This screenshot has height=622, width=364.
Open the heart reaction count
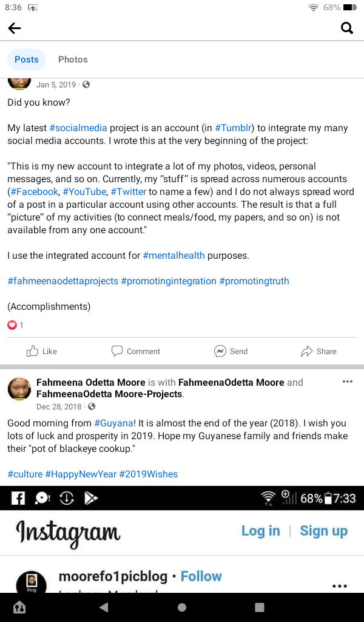[15, 325]
